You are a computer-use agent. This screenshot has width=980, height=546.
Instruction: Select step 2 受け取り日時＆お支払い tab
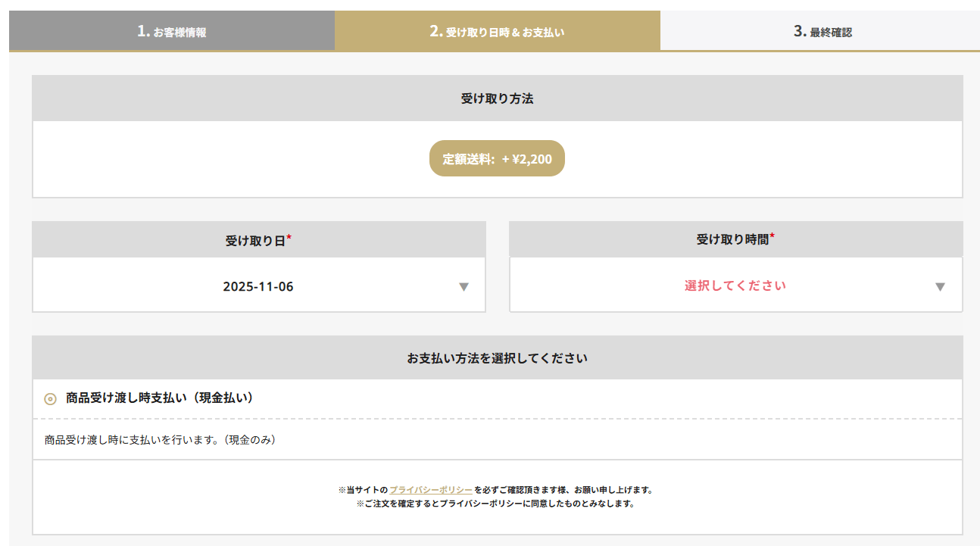[x=497, y=31]
